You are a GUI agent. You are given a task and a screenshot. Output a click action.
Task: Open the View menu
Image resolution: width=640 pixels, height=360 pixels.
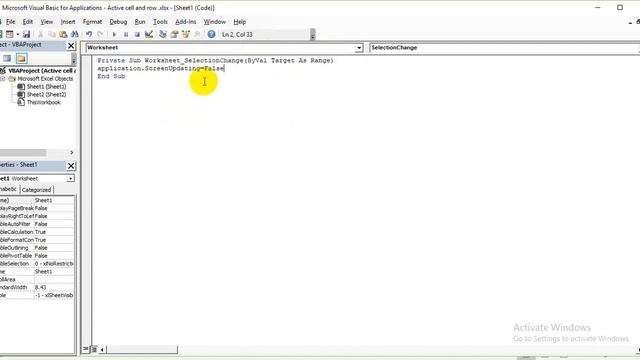pyautogui.click(x=47, y=22)
